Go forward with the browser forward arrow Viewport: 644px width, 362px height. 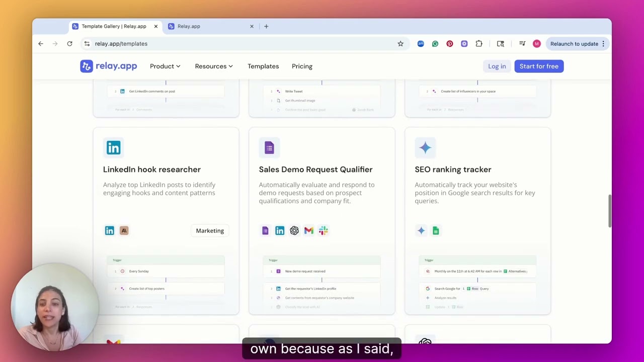[55, 44]
